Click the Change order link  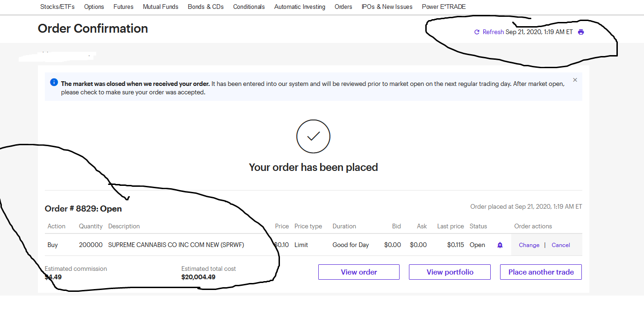tap(529, 245)
